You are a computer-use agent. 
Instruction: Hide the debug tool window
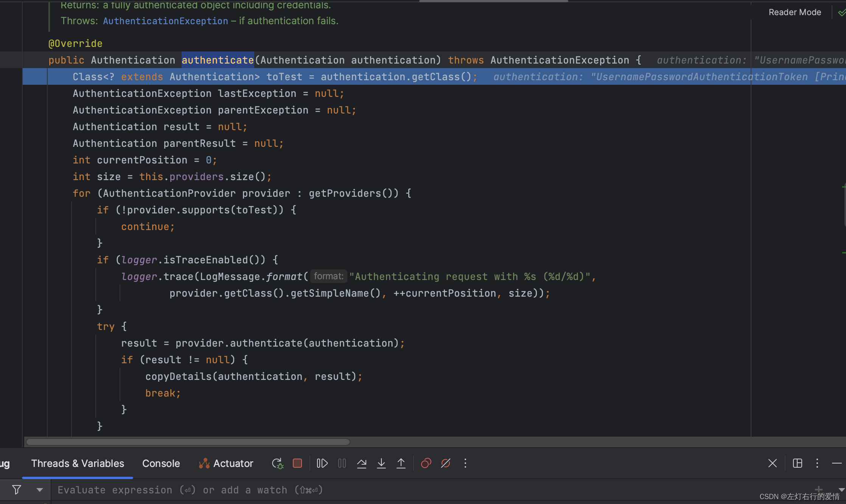pyautogui.click(x=837, y=464)
